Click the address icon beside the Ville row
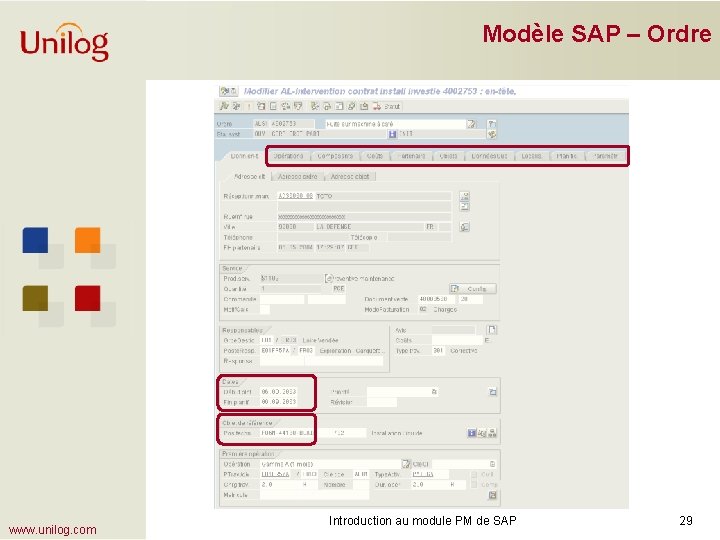 (x=465, y=227)
